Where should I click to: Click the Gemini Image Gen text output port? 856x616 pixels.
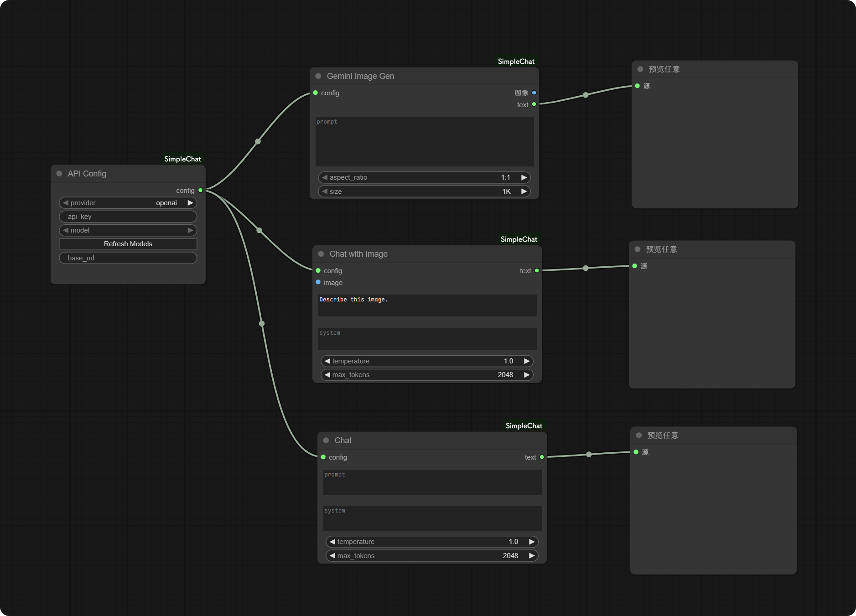534,104
